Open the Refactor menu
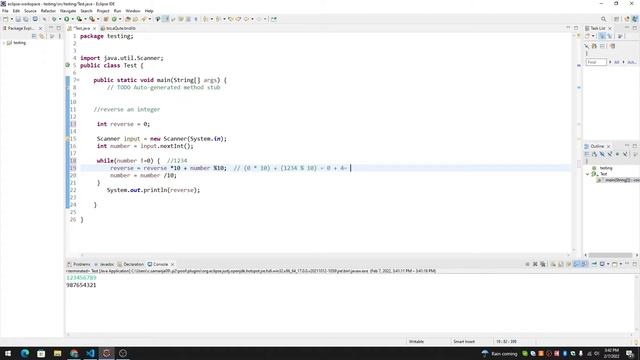The width and height of the screenshot is (640, 360). click(48, 11)
